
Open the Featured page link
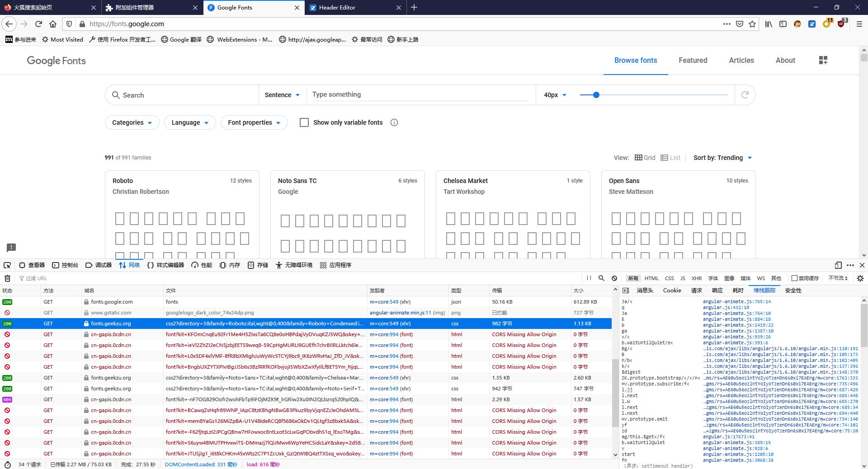click(x=693, y=60)
